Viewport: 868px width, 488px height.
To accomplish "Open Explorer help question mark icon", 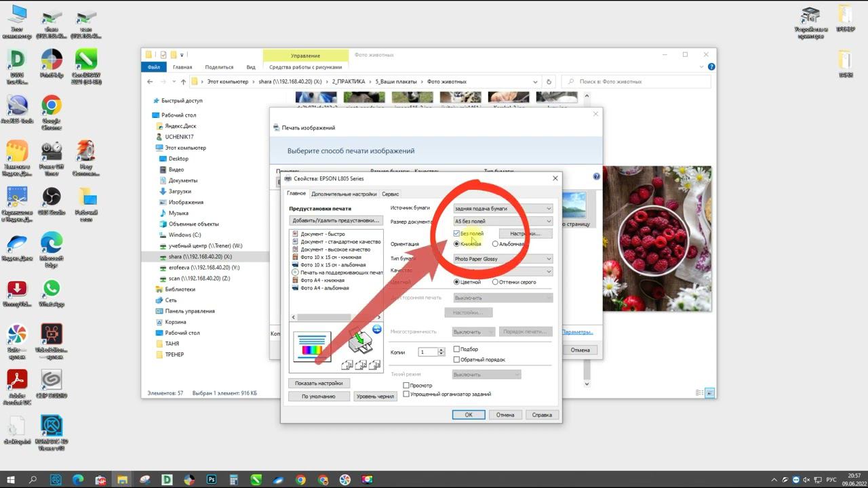I will point(711,67).
